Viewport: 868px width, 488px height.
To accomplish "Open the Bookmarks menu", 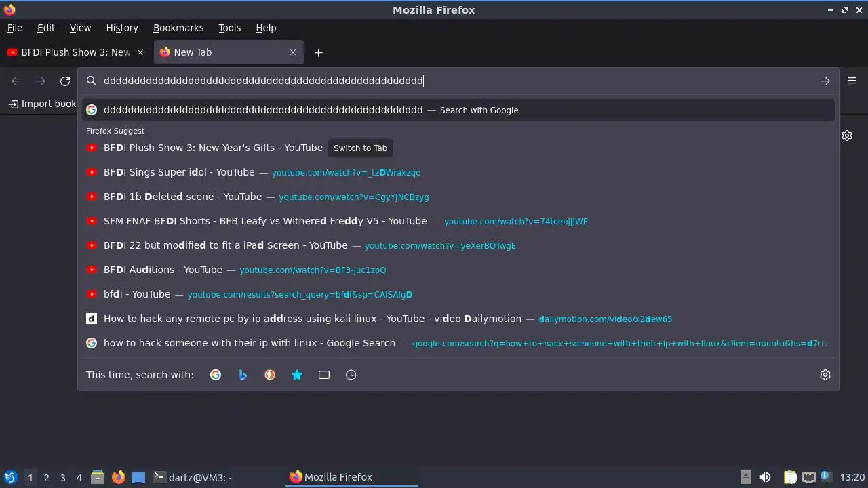I will (178, 28).
